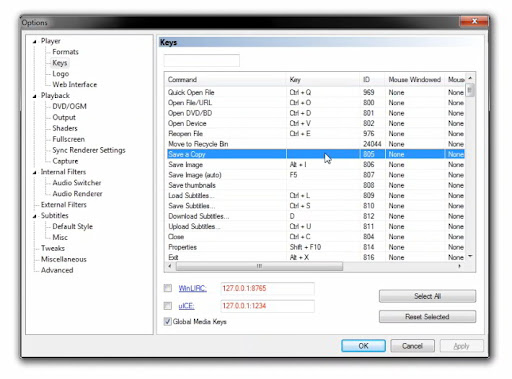Viewport: 512px width, 379px height.
Task: Close the Options dialog window
Action: (474, 21)
